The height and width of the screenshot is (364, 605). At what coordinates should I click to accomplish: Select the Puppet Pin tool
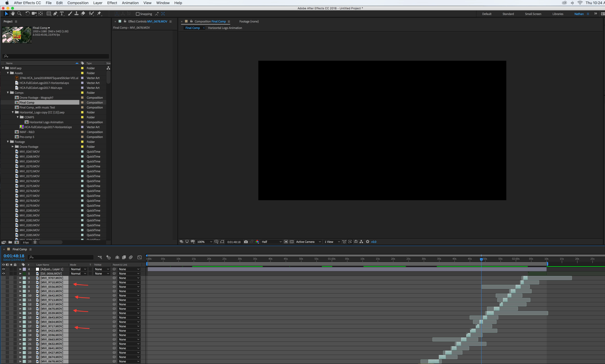[x=99, y=14]
